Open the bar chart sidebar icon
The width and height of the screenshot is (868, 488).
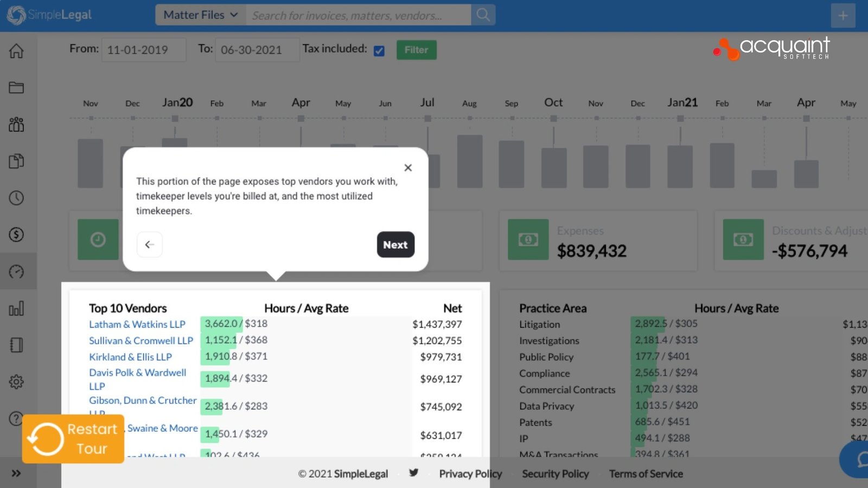16,309
